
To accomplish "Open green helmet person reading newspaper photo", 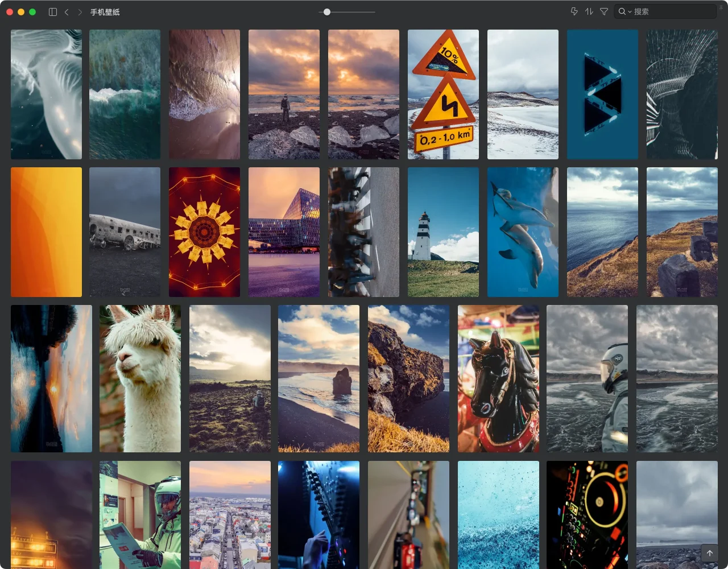I will pyautogui.click(x=140, y=515).
